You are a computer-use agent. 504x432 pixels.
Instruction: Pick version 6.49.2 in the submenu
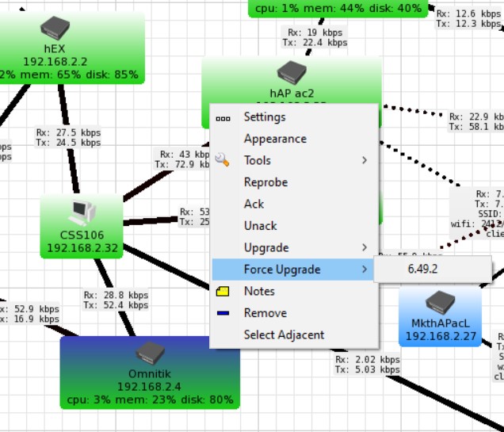[433, 269]
